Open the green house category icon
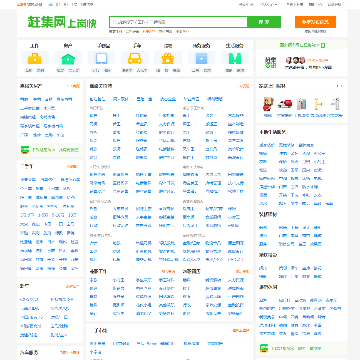Viewport: 360px width, 360px height. tap(68, 58)
